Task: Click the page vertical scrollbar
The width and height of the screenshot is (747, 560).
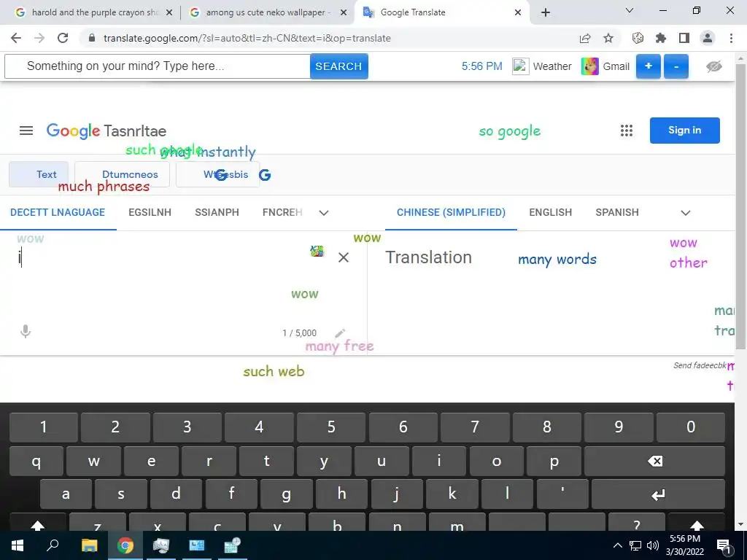Action: 740,205
